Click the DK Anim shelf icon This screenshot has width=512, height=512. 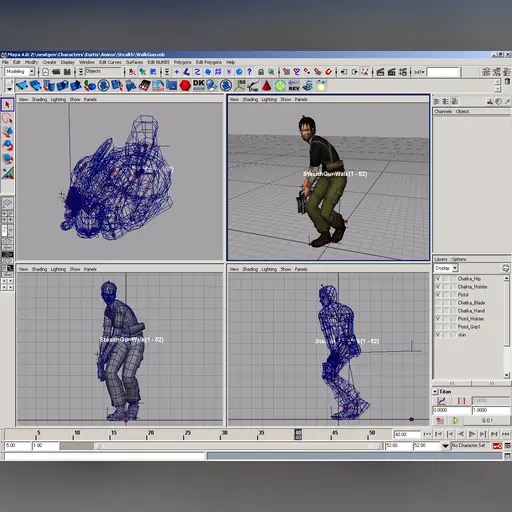click(199, 85)
